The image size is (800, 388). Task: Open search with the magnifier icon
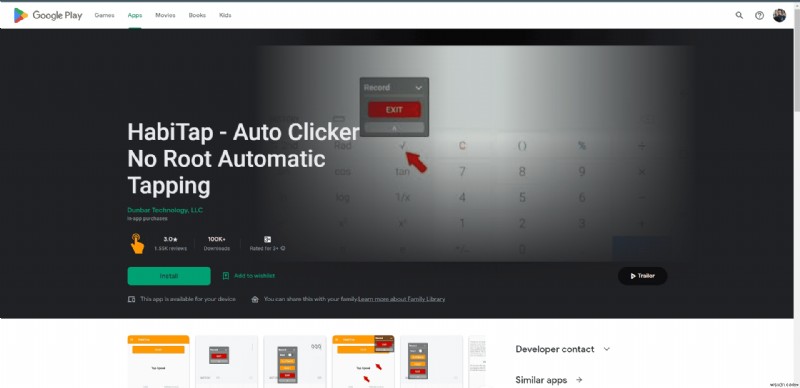(x=739, y=15)
